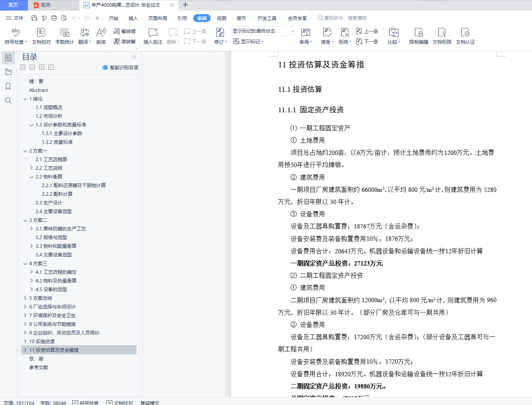Switch to the 页面布局 ribbon tab
Image resolution: width=532 pixels, height=405 pixels.
[x=158, y=18]
